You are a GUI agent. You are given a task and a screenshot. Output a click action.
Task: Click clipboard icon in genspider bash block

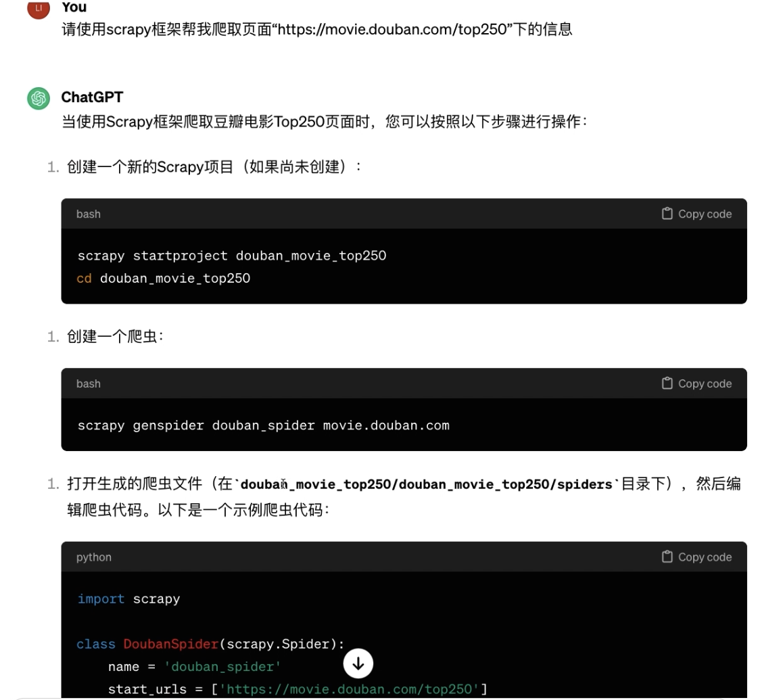[667, 383]
